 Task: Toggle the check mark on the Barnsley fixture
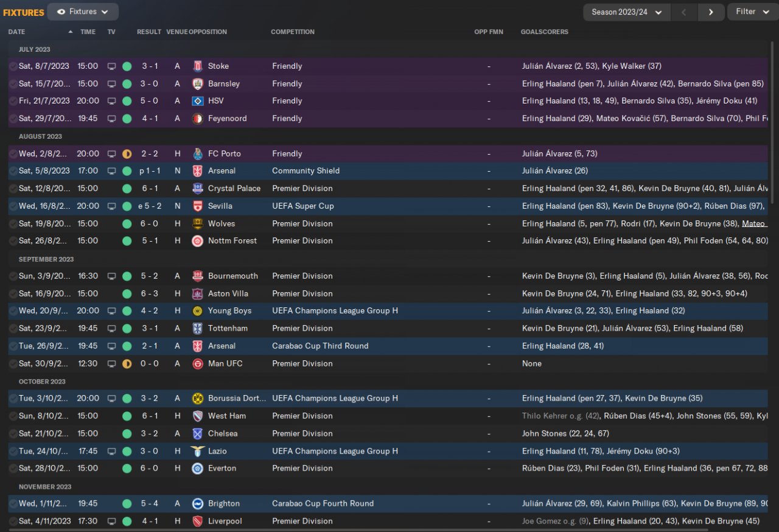13,84
